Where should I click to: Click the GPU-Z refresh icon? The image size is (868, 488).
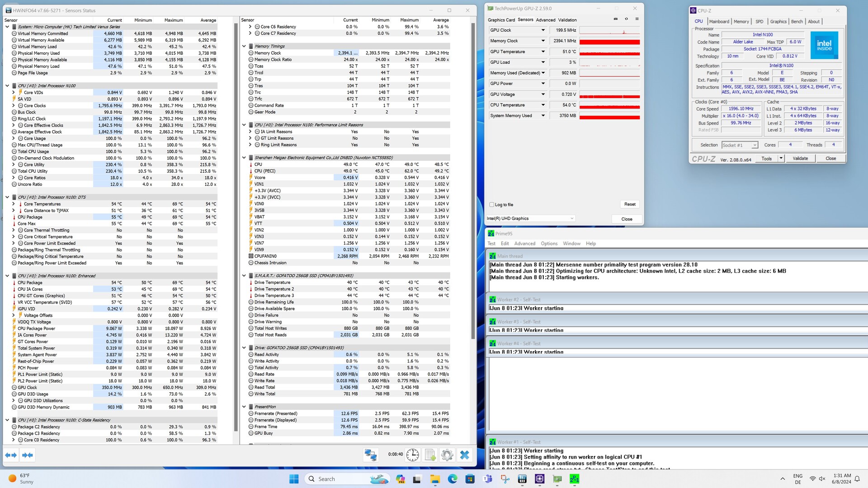point(626,19)
